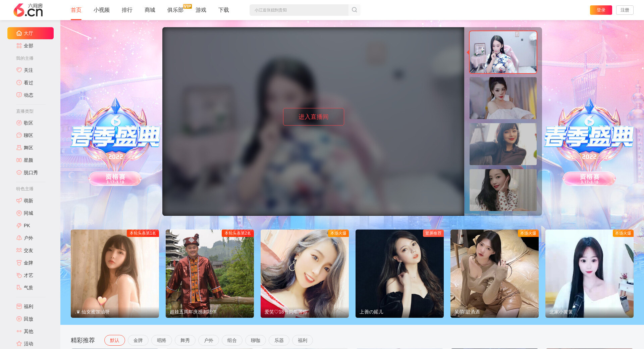
Task: Click the 活动 star icon
Action: 19,344
